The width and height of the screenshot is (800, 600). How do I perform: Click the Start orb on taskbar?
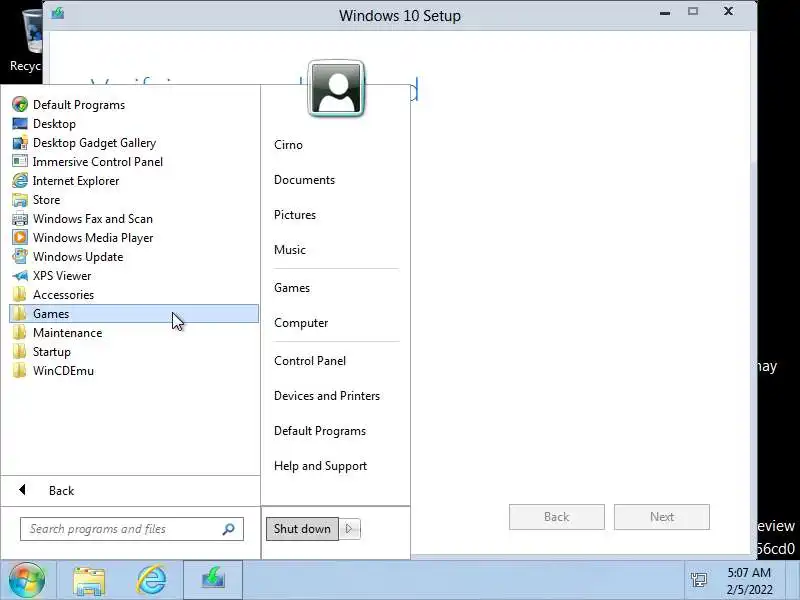(x=27, y=580)
